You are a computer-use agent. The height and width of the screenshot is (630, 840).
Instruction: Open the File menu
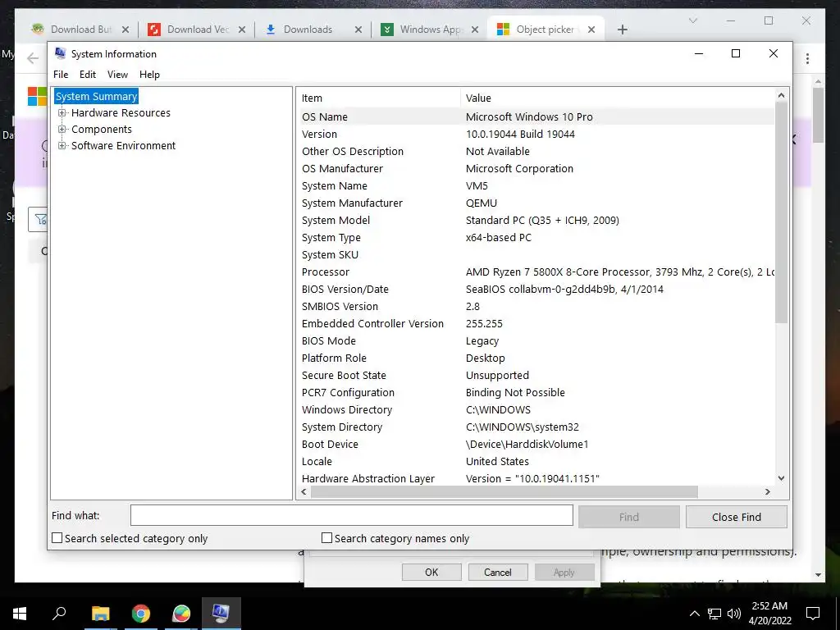[61, 75]
